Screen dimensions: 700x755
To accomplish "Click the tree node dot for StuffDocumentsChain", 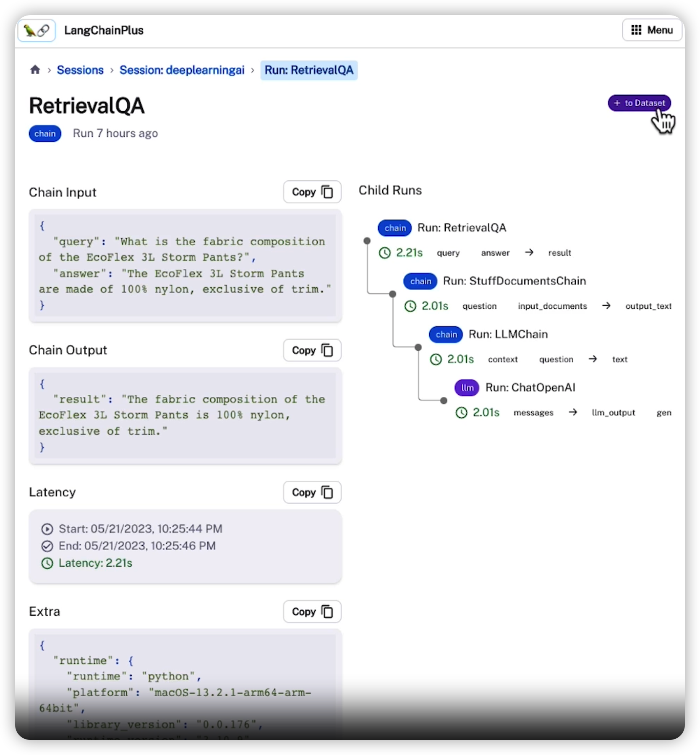I will (x=393, y=294).
